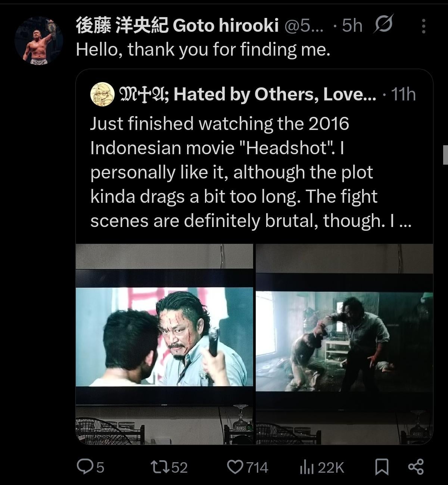
Task: Open the quoted tweet author's avatar
Action: (102, 94)
